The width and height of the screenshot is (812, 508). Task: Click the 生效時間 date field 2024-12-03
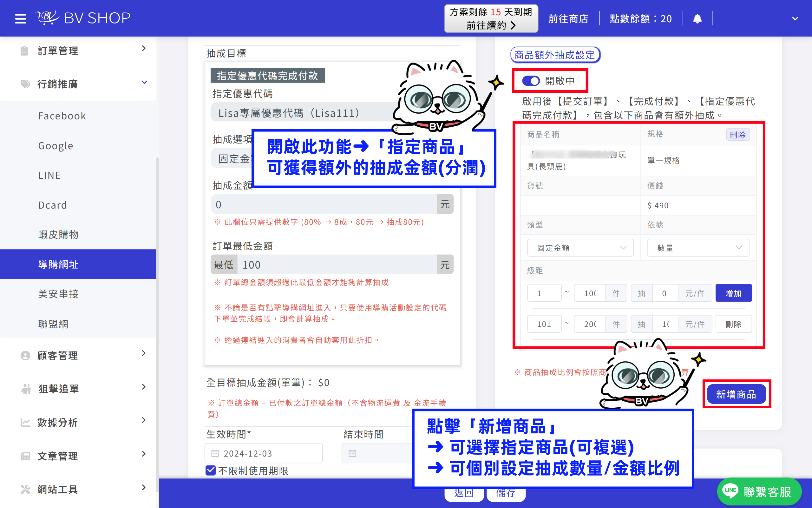(263, 453)
